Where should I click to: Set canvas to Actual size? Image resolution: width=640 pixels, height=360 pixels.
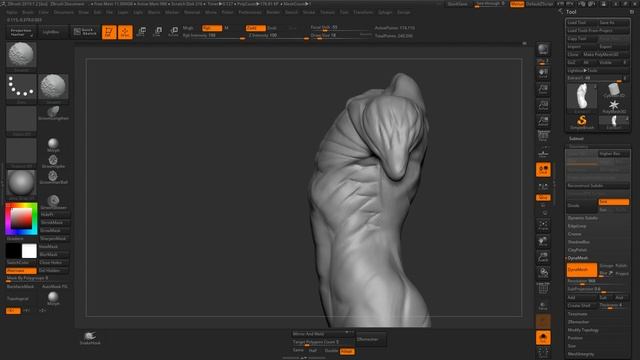543,105
